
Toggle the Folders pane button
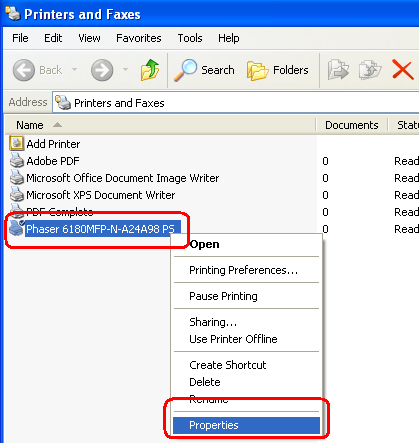pyautogui.click(x=278, y=70)
